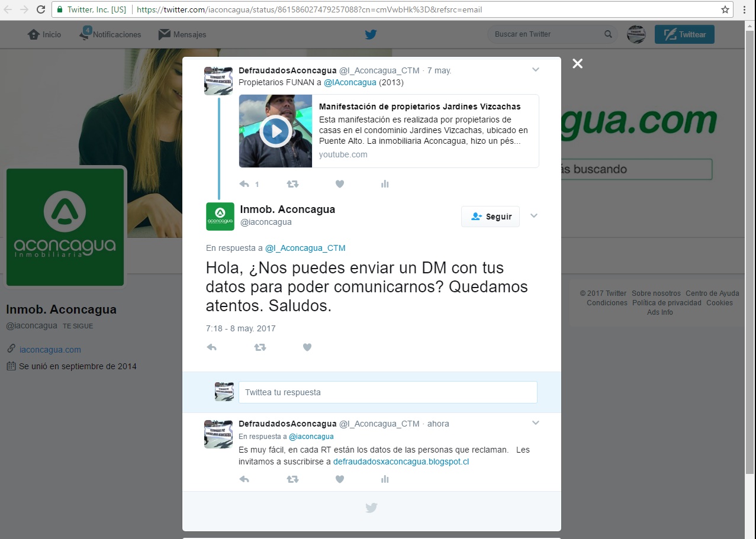756x539 pixels.
Task: Open Notificaciones in the top bar
Action: coord(110,34)
